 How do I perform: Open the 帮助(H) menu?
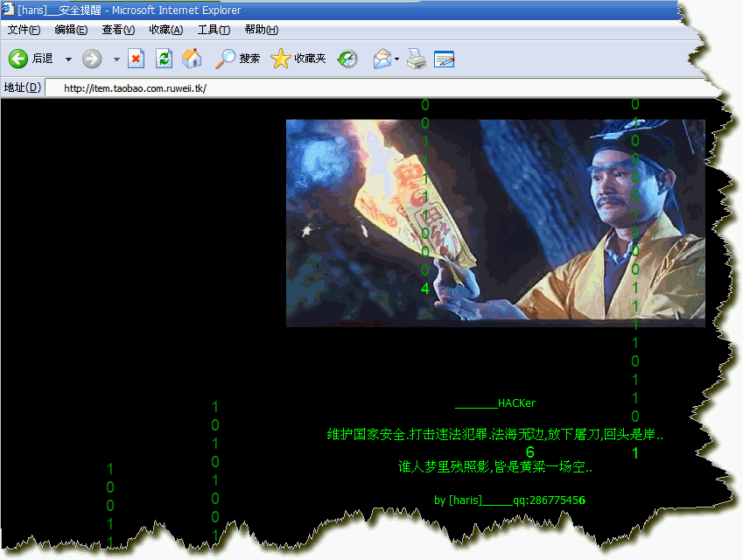[262, 30]
